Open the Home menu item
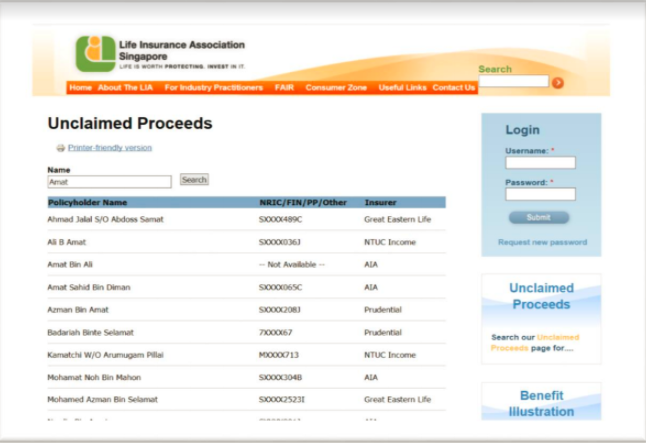 click(80, 88)
